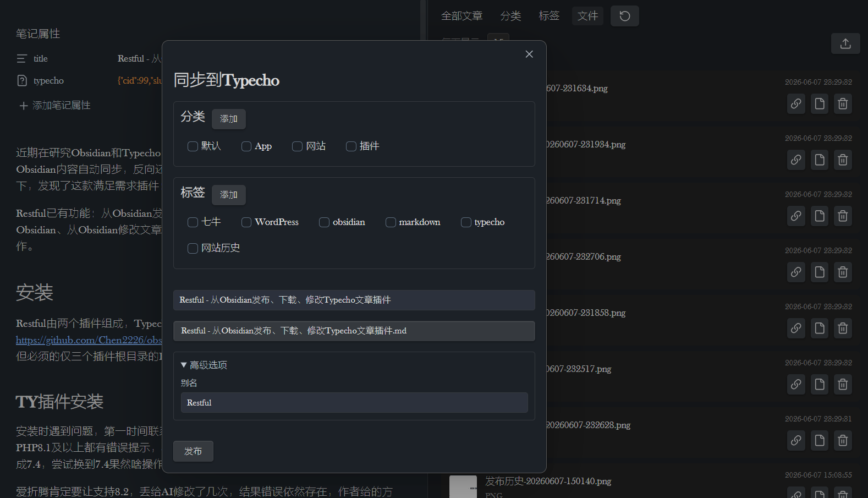Click the article title input field
This screenshot has width=868, height=498.
pyautogui.click(x=354, y=300)
